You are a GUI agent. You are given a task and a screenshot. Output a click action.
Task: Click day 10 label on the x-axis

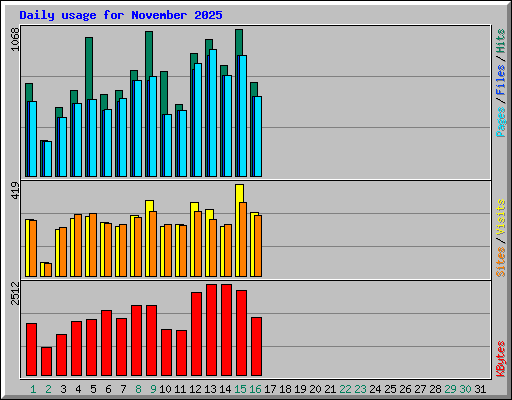(165, 389)
